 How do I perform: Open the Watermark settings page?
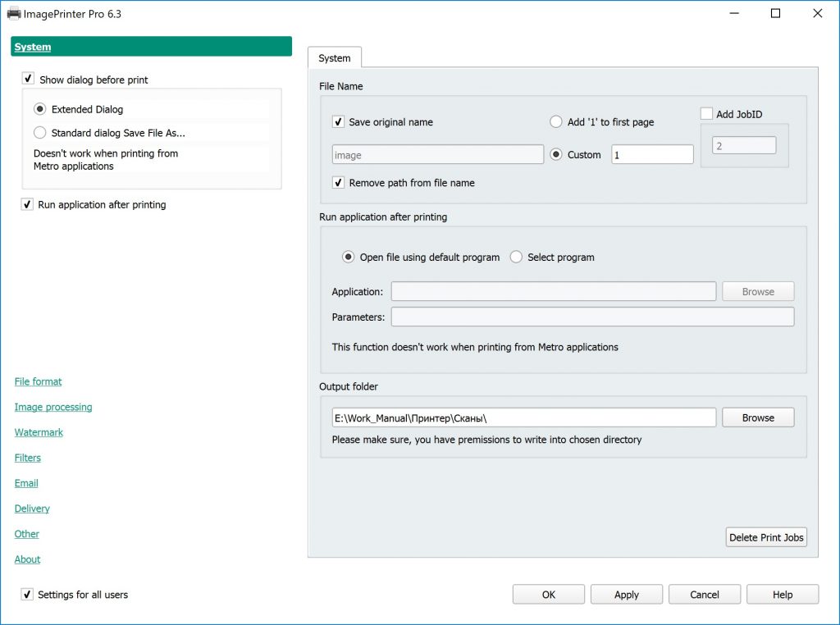click(x=39, y=431)
